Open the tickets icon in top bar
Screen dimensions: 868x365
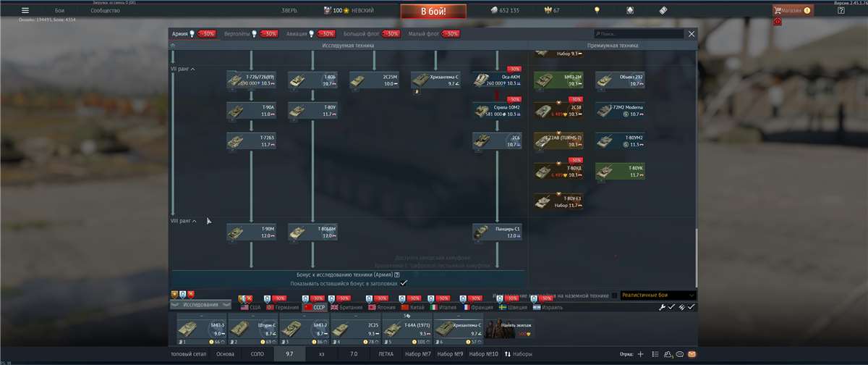click(663, 10)
